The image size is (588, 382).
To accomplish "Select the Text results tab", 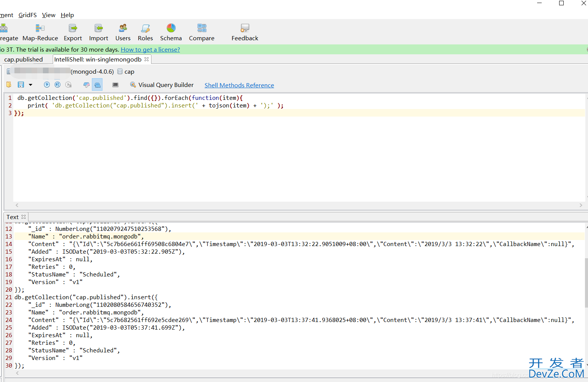I will pyautogui.click(x=13, y=217).
